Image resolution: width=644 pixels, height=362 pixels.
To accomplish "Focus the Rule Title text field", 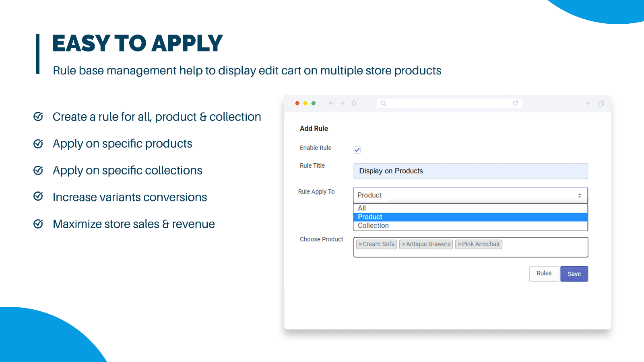I will point(470,171).
